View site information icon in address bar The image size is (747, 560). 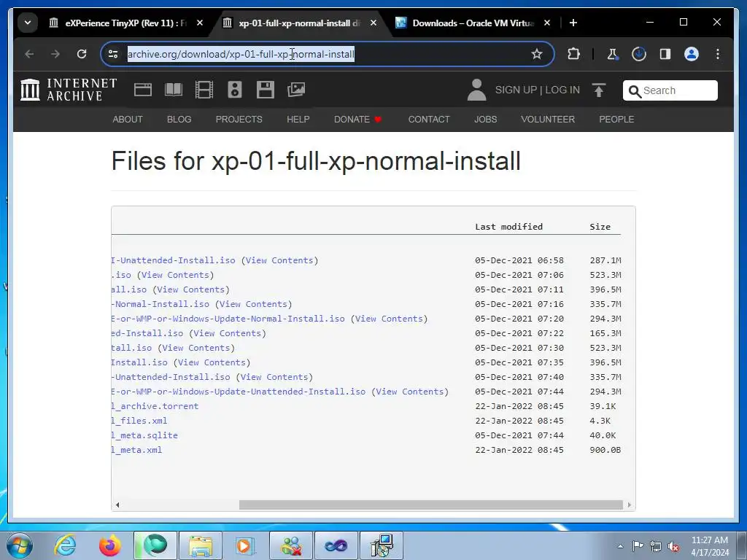point(113,54)
